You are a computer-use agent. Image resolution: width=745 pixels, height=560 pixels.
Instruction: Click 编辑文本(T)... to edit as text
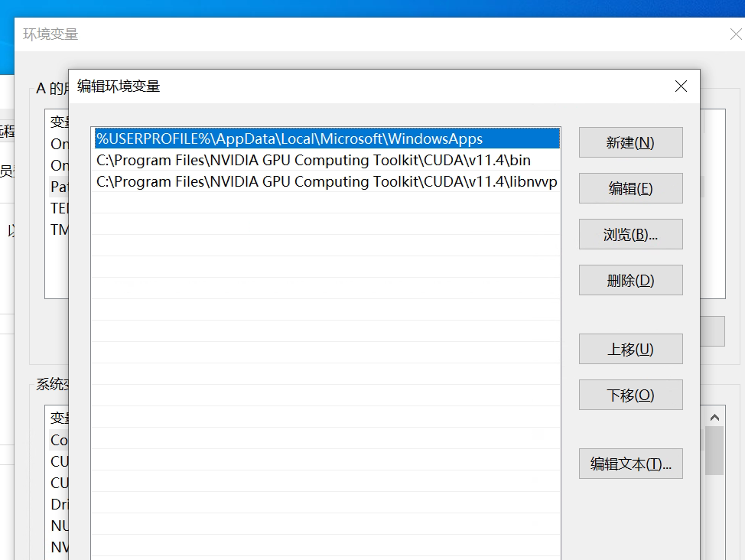click(630, 464)
